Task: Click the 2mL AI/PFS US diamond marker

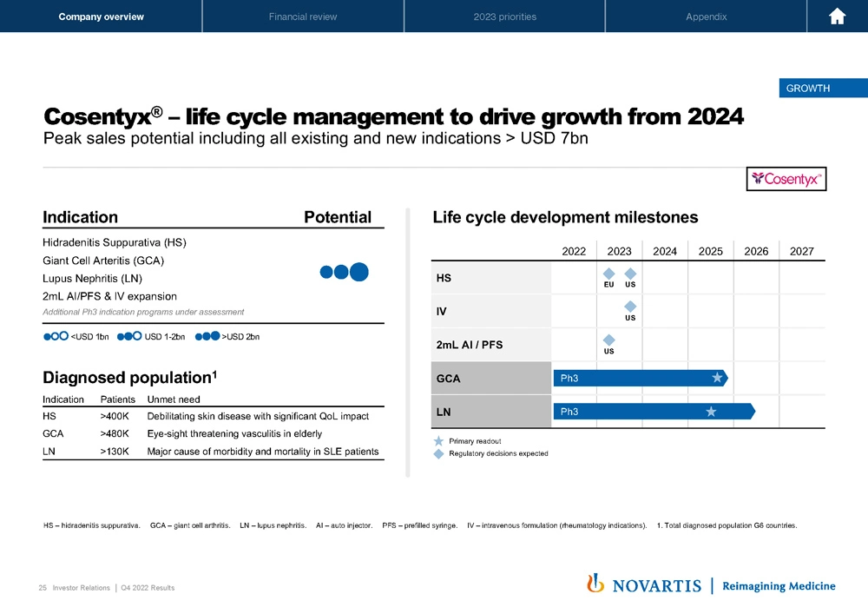Action: point(609,341)
